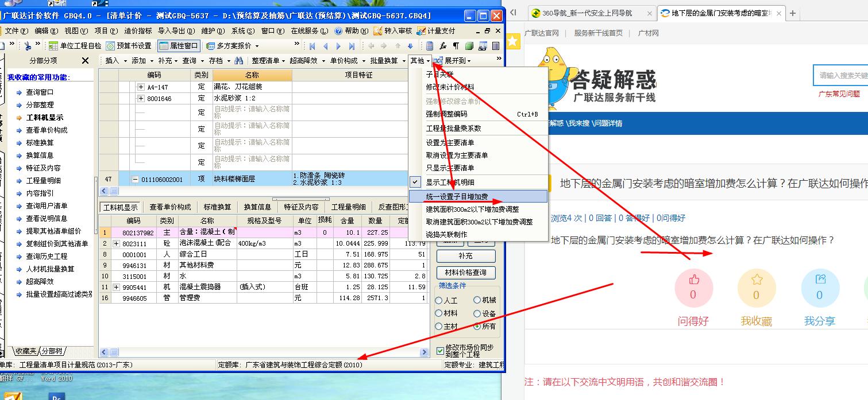Open the 导入导出 menu

click(176, 31)
